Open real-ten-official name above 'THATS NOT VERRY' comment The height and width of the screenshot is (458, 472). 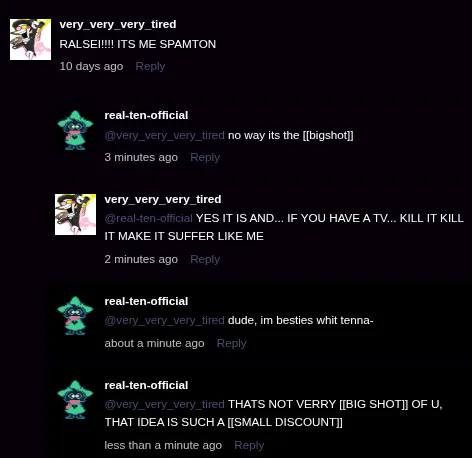pyautogui.click(x=146, y=385)
